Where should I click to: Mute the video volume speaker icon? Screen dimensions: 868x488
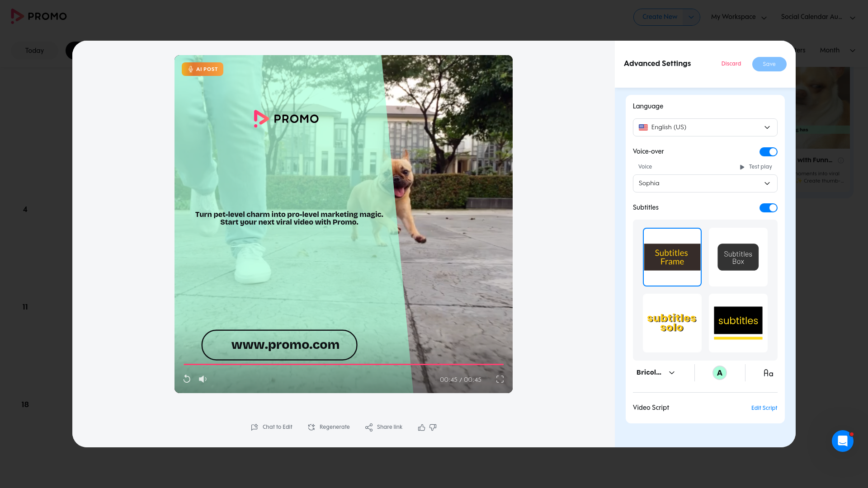[203, 379]
